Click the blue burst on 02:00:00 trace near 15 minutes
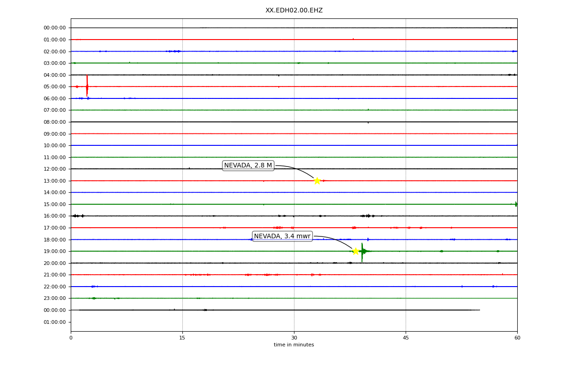 (x=174, y=51)
